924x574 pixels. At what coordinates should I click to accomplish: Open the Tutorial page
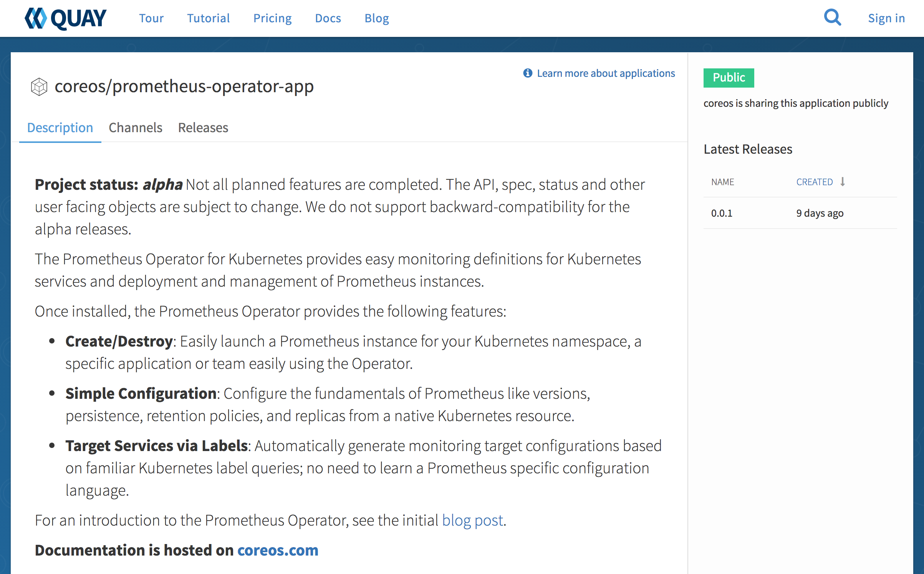tap(209, 18)
